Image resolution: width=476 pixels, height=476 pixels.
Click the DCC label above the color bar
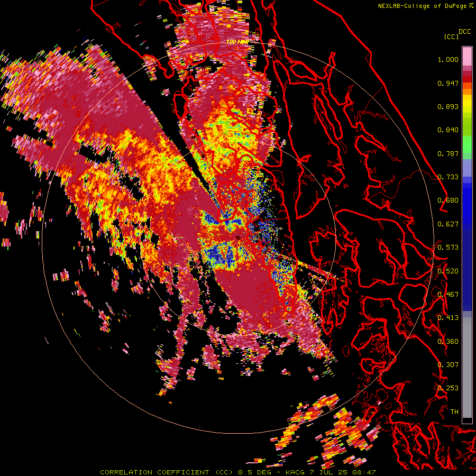click(x=464, y=32)
